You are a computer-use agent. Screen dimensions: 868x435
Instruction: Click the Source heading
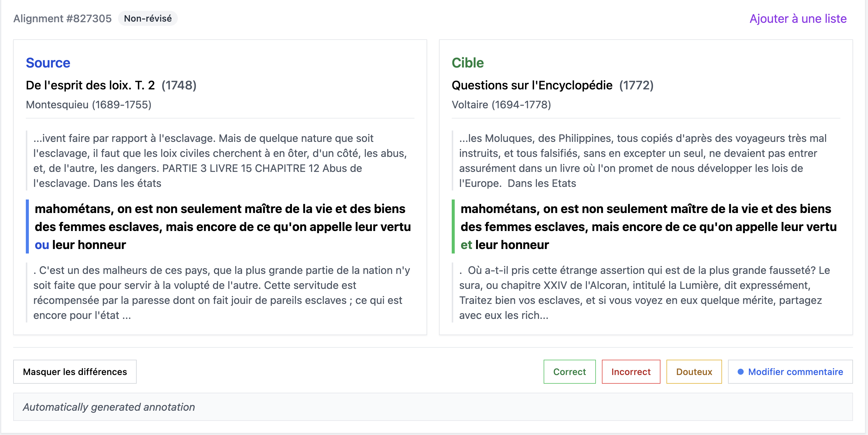[x=48, y=63]
